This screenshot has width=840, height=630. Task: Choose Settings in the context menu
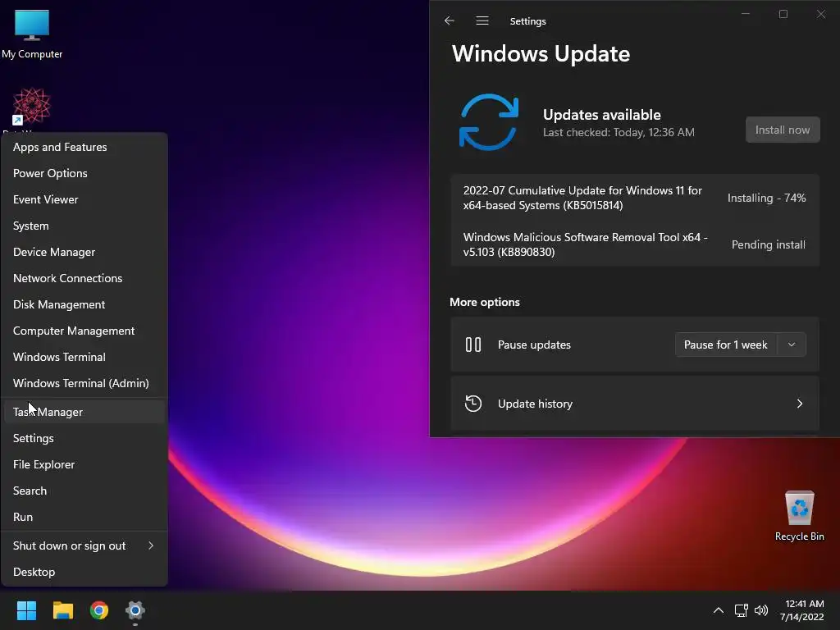[84, 438]
